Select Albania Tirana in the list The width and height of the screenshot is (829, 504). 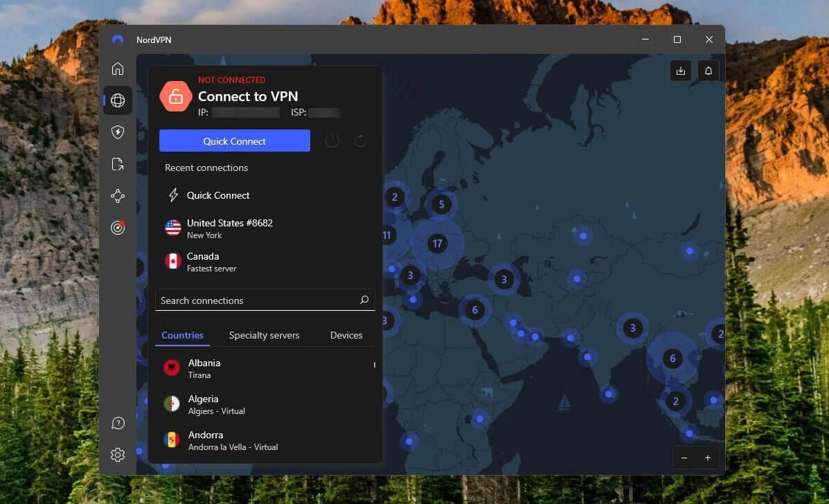[x=265, y=368]
